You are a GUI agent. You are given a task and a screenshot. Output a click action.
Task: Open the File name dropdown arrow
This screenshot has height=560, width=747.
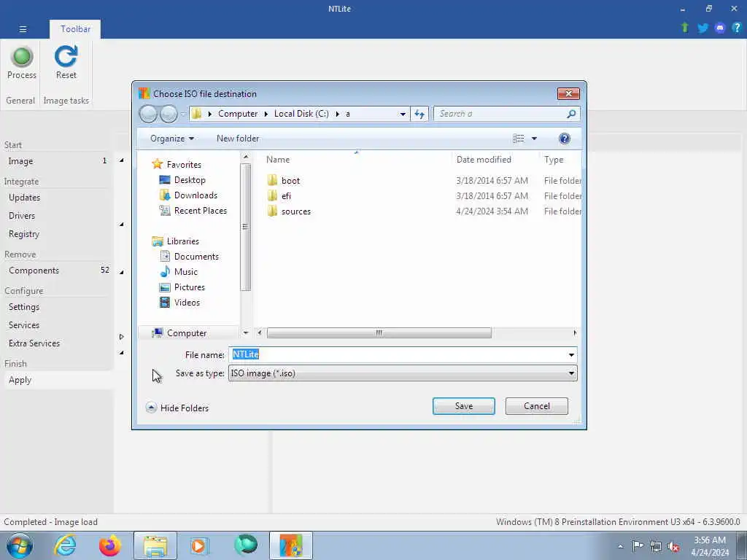coord(571,355)
